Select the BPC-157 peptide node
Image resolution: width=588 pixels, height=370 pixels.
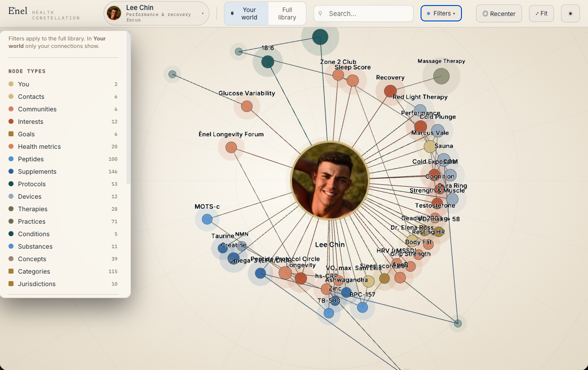click(362, 308)
